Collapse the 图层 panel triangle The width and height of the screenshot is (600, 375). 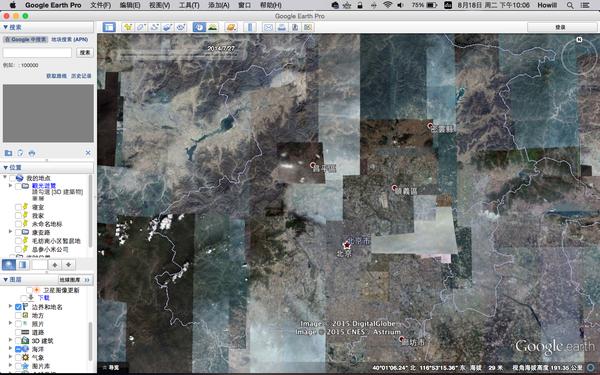(x=5, y=280)
